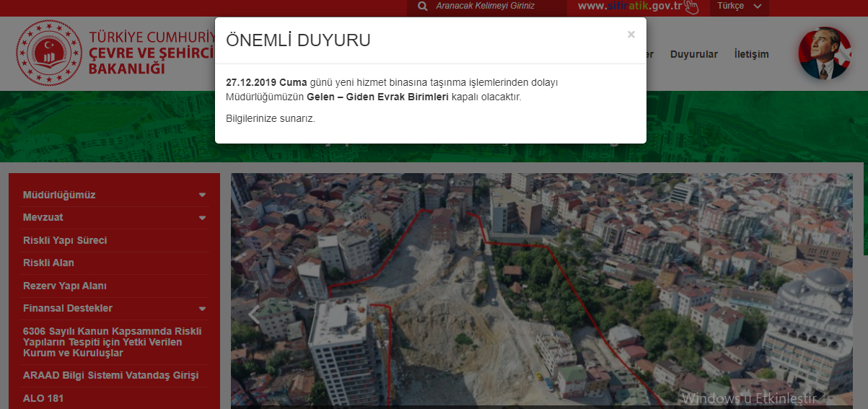Click the Atatürk portrait image
The width and height of the screenshot is (868, 409).
(x=825, y=53)
